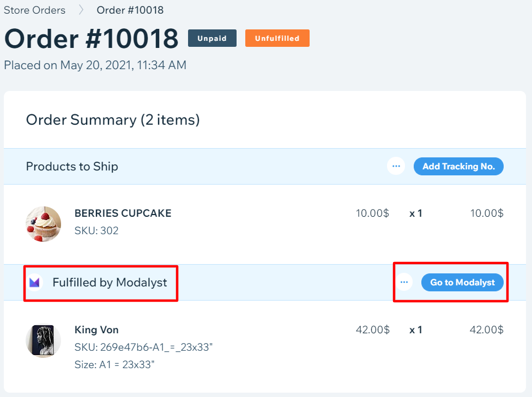Image resolution: width=532 pixels, height=397 pixels.
Task: Click Go to Modalyst button
Action: (462, 282)
